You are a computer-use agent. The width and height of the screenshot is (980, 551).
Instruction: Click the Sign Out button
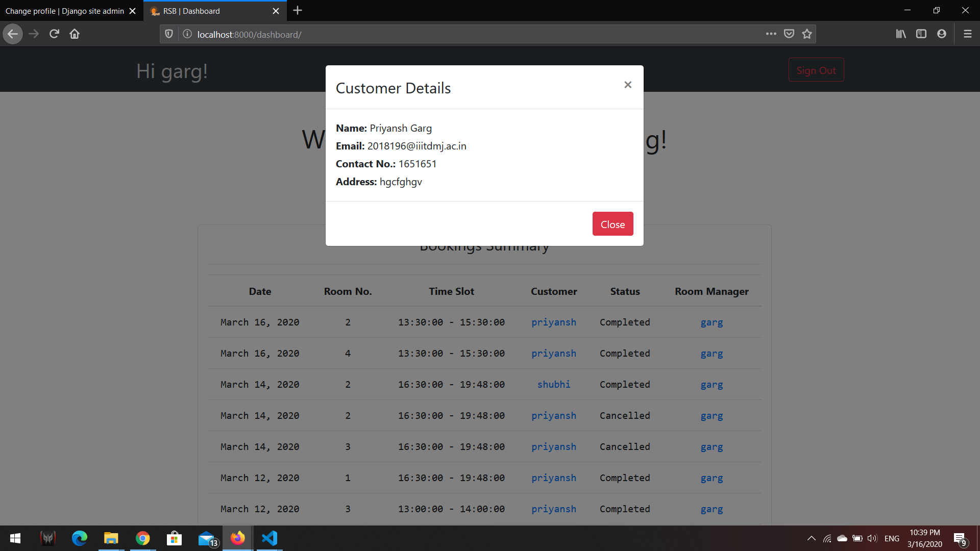[x=816, y=70]
